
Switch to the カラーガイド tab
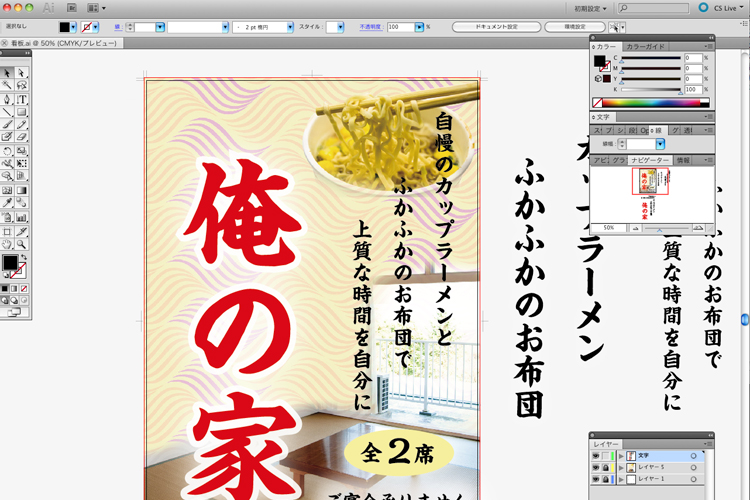tap(645, 46)
